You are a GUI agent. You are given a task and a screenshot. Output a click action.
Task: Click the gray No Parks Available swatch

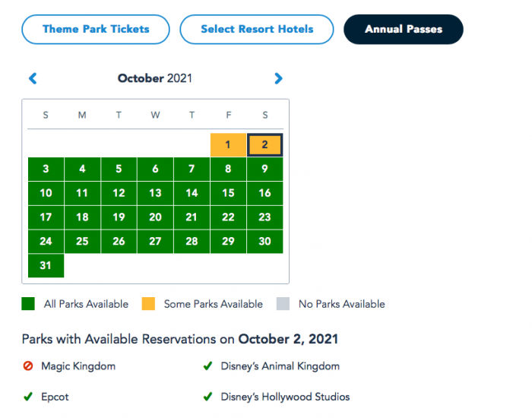click(283, 304)
